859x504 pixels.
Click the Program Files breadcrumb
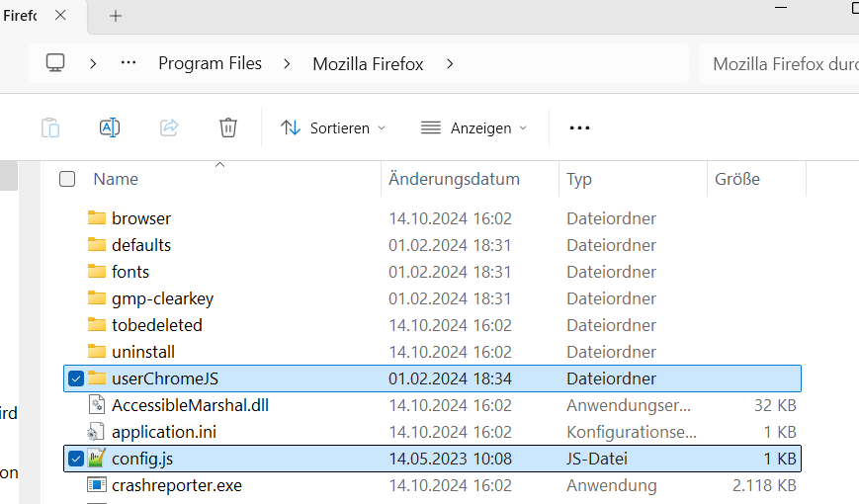click(210, 63)
